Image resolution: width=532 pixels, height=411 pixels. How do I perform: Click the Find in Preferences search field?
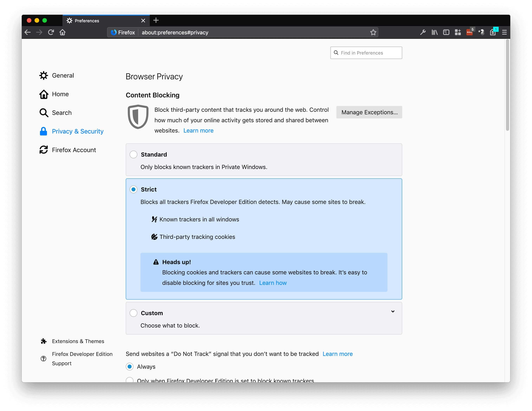point(366,53)
